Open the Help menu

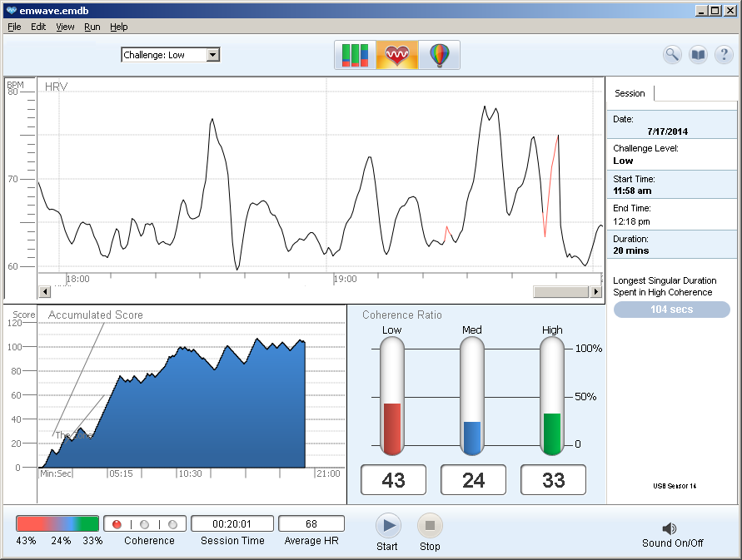[x=119, y=27]
